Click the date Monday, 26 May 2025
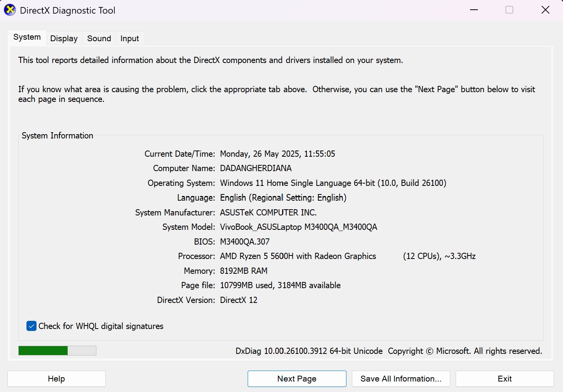The width and height of the screenshot is (563, 392). pyautogui.click(x=260, y=154)
